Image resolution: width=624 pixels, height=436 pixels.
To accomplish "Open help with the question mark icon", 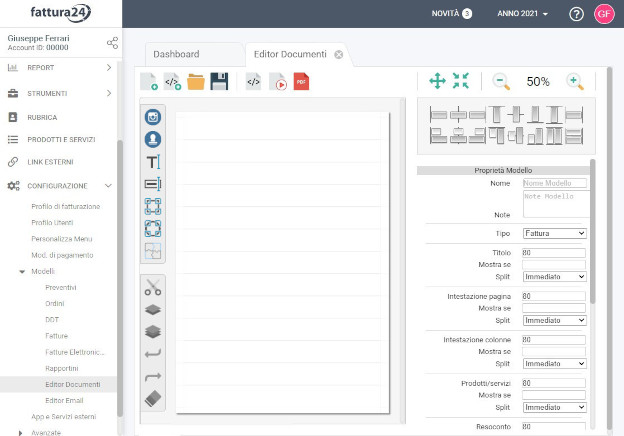I will click(x=576, y=14).
